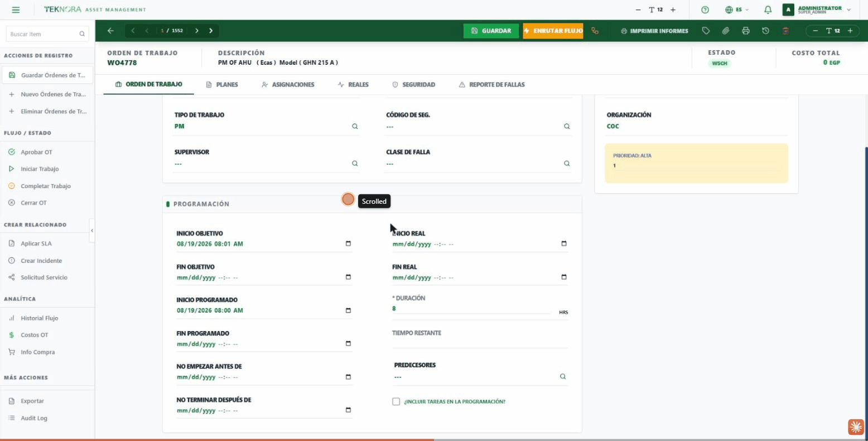Click Cerrar OT
The height and width of the screenshot is (441, 868).
[x=33, y=203]
